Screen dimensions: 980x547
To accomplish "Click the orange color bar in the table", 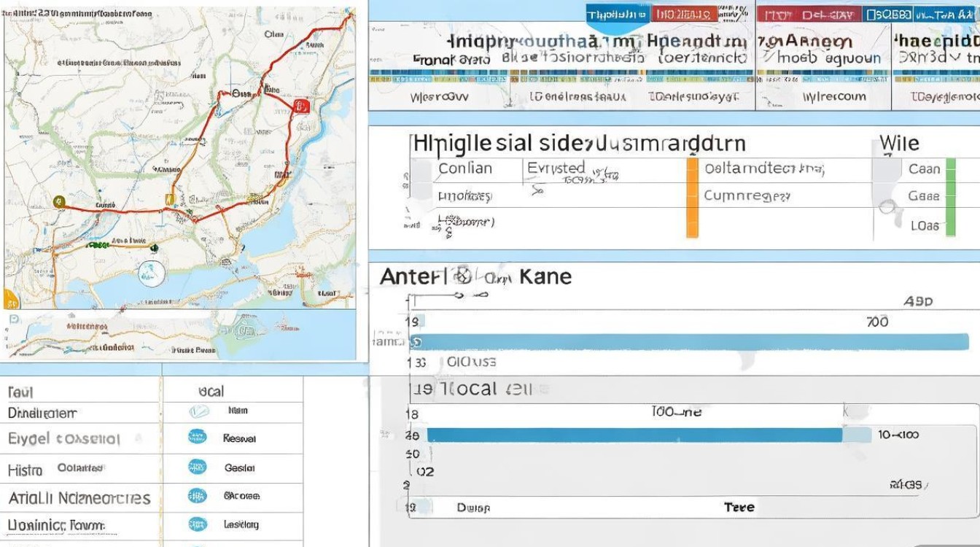I will (x=692, y=198).
